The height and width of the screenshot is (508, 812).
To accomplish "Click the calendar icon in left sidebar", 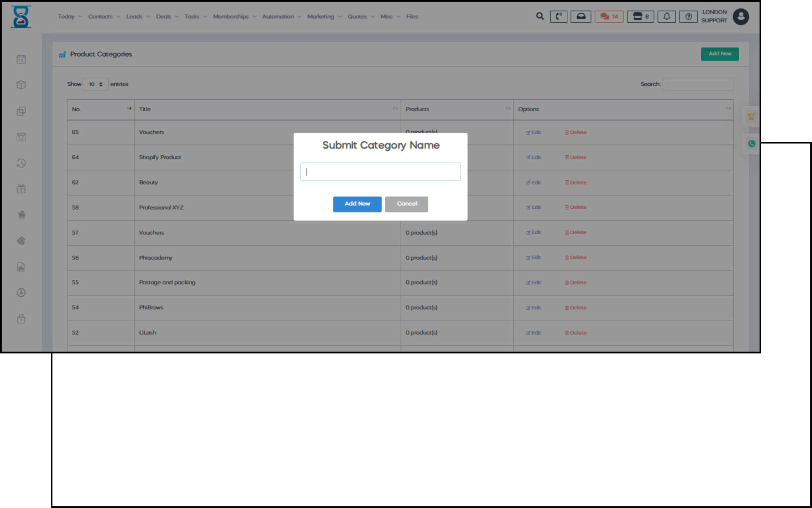I will [21, 59].
